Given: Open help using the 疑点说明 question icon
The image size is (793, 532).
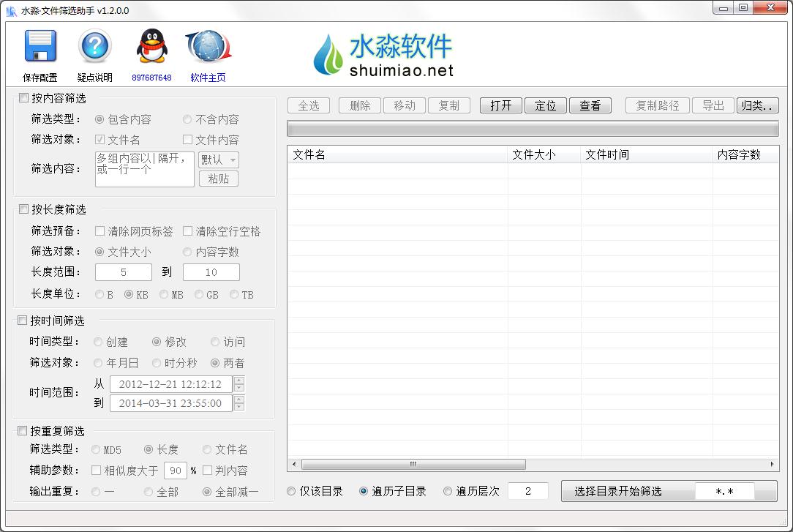Looking at the screenshot, I should (94, 46).
